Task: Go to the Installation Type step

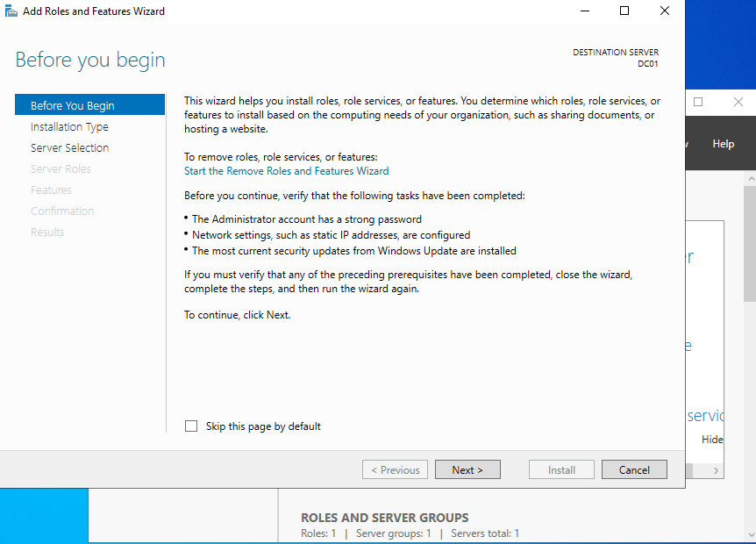Action: pos(69,127)
